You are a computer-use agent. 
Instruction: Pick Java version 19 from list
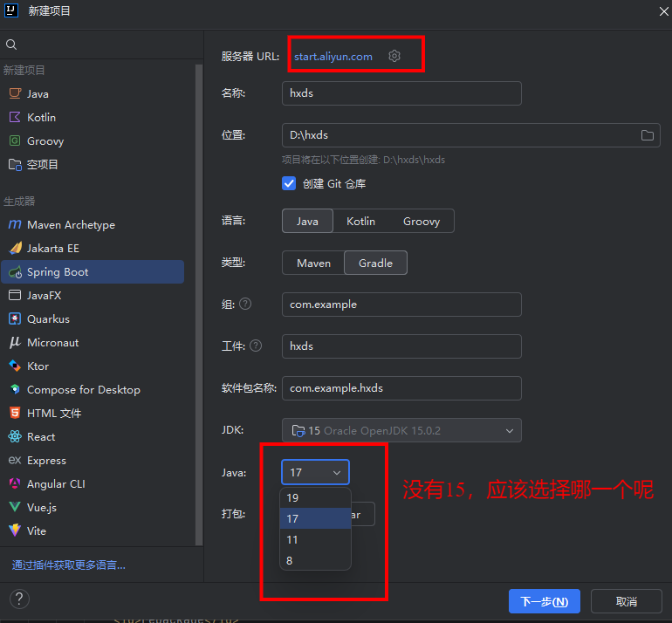(x=315, y=497)
